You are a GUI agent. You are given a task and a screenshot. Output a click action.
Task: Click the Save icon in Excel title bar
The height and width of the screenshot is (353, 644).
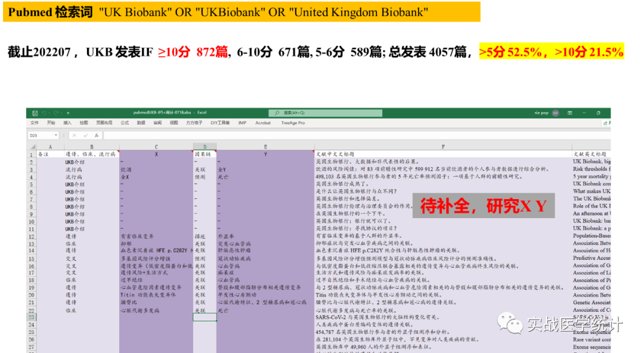tap(35, 113)
